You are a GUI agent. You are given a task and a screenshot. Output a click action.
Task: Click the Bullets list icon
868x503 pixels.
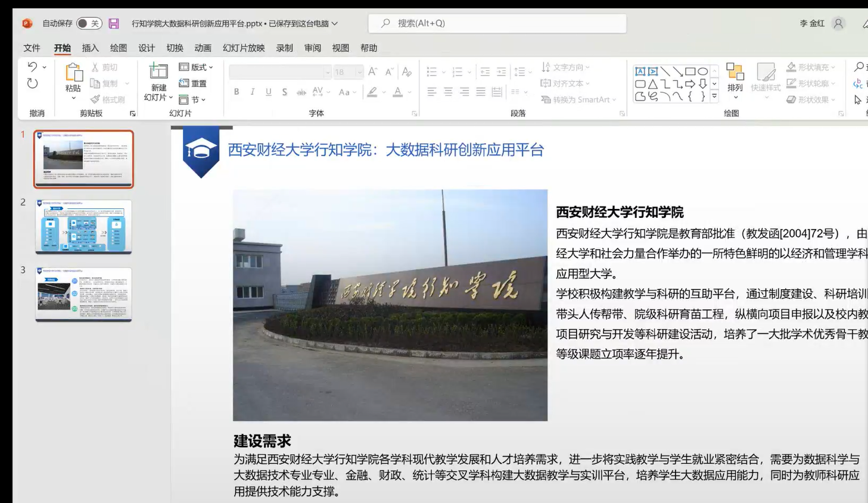click(x=432, y=72)
